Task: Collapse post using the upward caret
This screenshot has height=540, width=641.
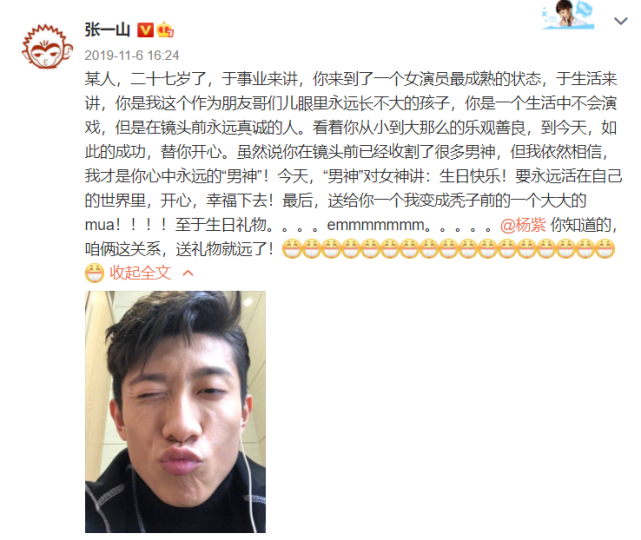Action: click(188, 273)
